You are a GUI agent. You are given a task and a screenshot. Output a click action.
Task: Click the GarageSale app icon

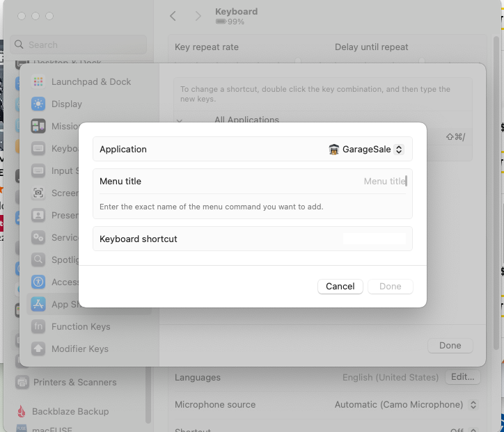334,150
